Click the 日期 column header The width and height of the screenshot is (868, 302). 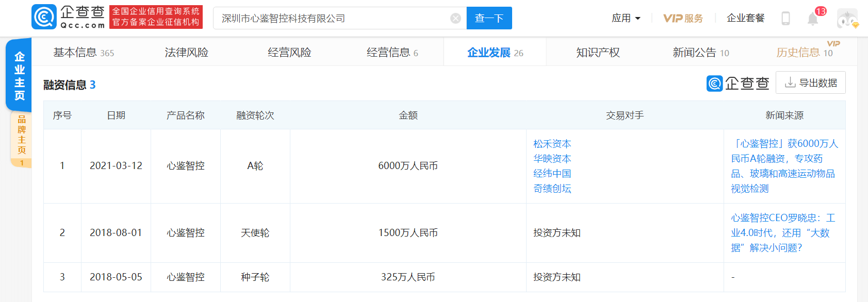pos(116,115)
